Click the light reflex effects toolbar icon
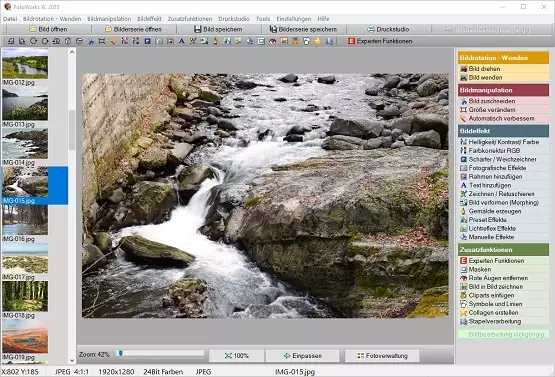Screen dimensions: 555x377 click(x=238, y=41)
